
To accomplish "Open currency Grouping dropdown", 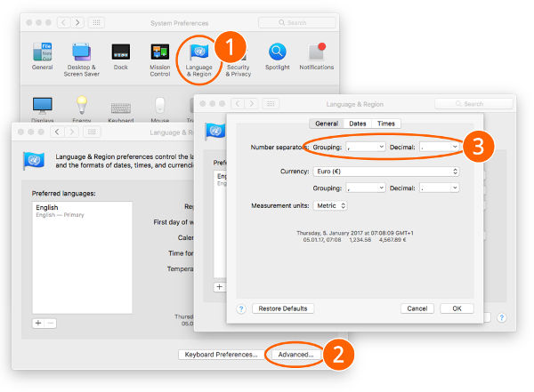I will click(x=366, y=188).
